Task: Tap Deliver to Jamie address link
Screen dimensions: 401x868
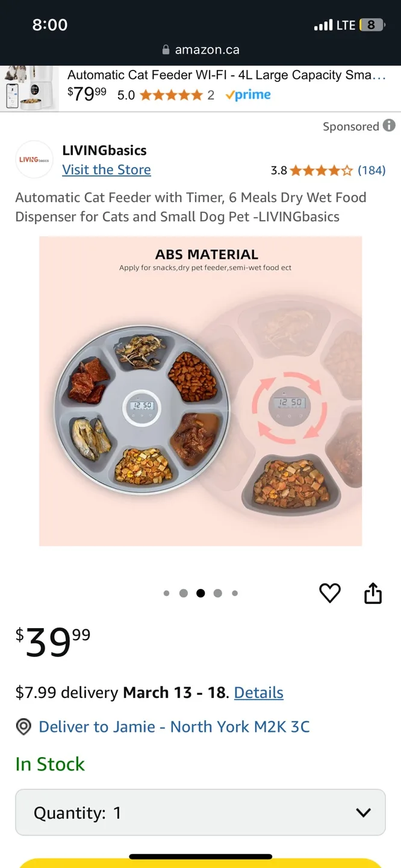Action: tap(174, 727)
